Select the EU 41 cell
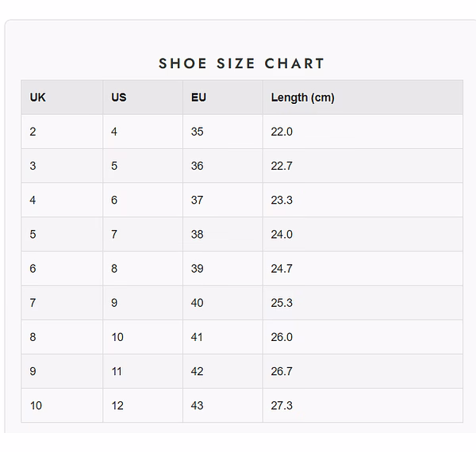 pos(198,337)
